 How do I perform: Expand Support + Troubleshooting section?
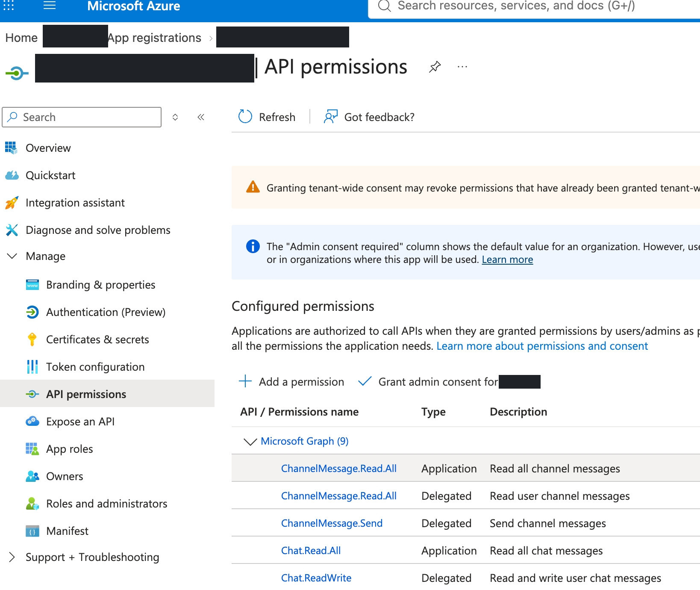pyautogui.click(x=12, y=557)
